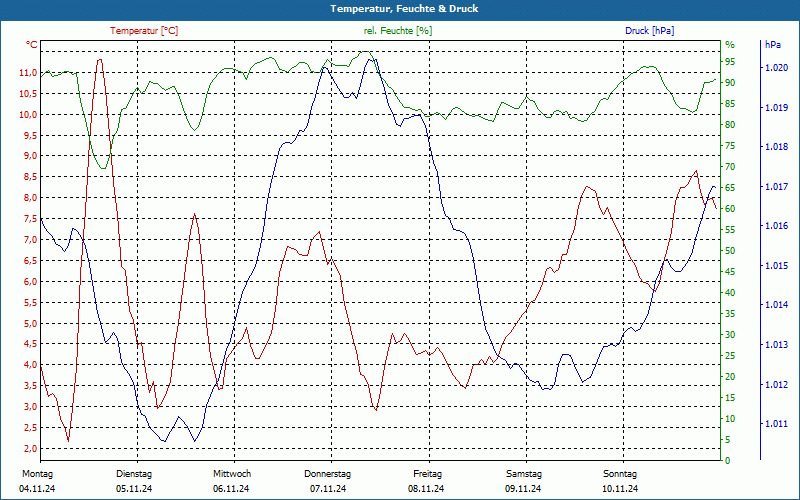Click the 1.013 pressure axis value

click(776, 345)
